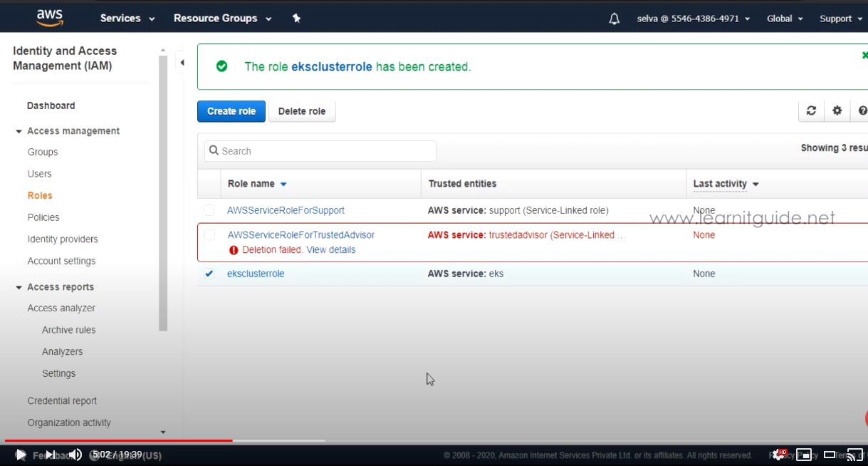868x466 pixels.
Task: Click the sidebar scroll up arrow
Action: [163, 51]
